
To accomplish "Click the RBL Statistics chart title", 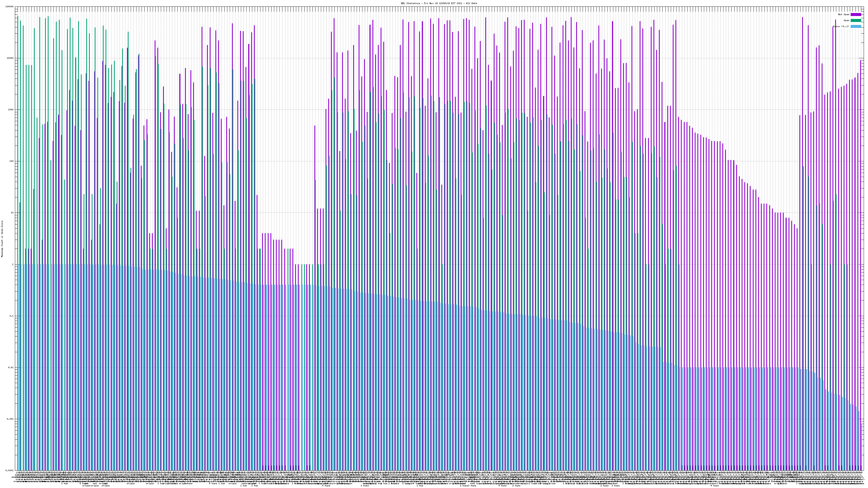I will pos(439,3).
